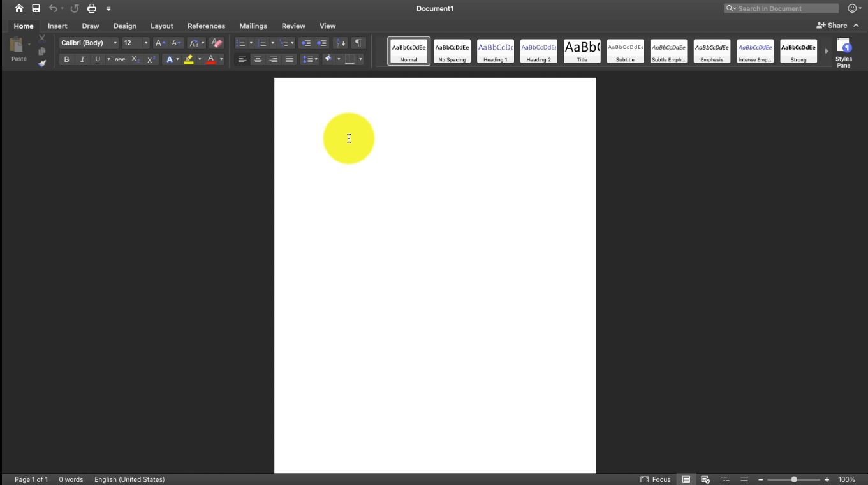Click the smiley feedback icon
The height and width of the screenshot is (485, 868).
click(x=851, y=8)
